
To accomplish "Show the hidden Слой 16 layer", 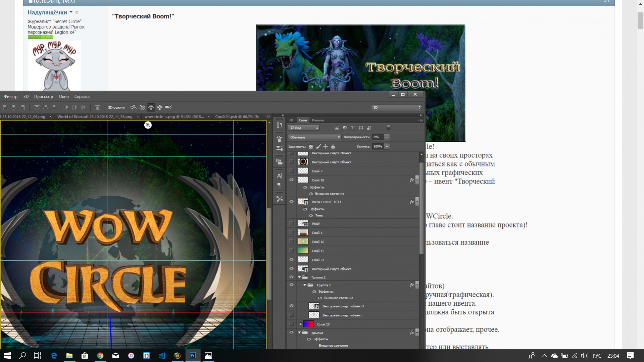I will [x=291, y=242].
